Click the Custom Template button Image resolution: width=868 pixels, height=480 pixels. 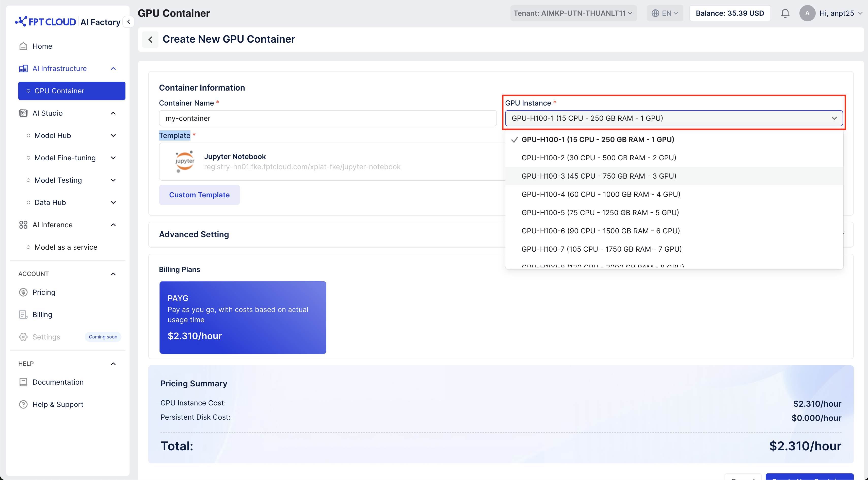click(x=199, y=195)
